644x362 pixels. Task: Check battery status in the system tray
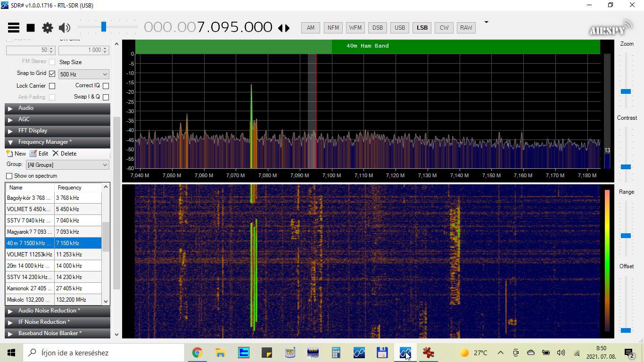coord(546,353)
